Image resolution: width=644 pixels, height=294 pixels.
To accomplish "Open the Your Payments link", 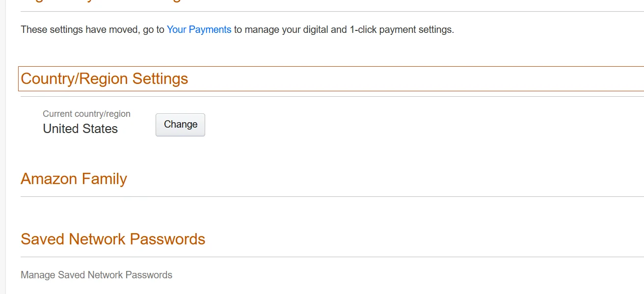I will [199, 29].
